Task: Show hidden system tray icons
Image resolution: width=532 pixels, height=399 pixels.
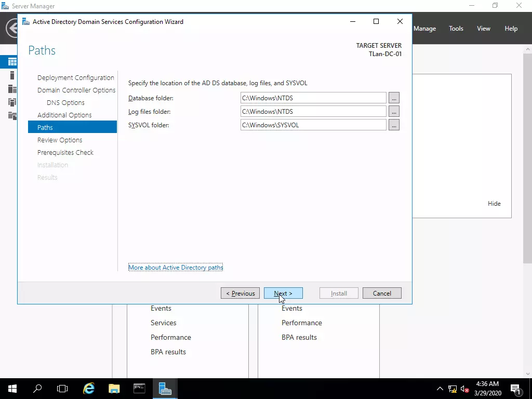Action: (440, 389)
